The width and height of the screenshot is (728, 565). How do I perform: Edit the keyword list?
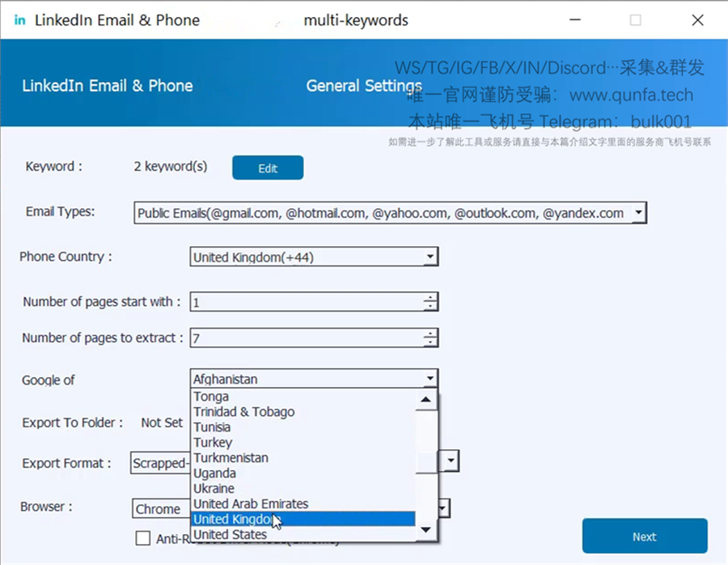tap(268, 168)
